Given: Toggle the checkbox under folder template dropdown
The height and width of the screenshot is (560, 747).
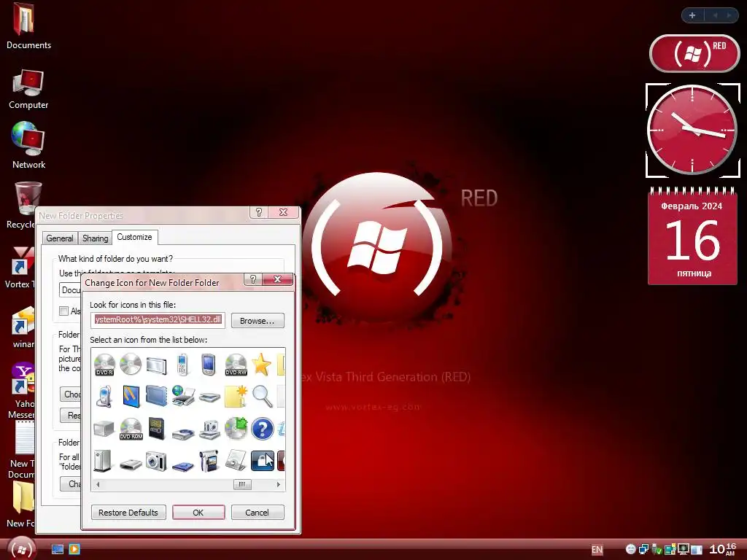Looking at the screenshot, I should pyautogui.click(x=64, y=311).
